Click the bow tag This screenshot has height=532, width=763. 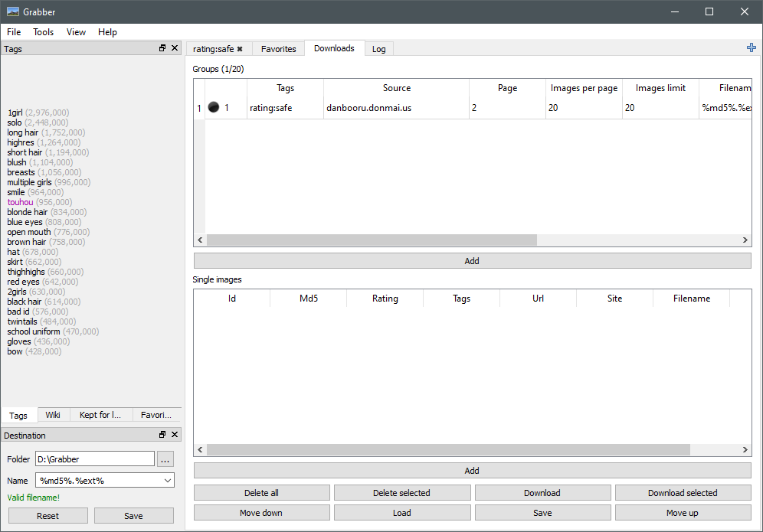[15, 351]
